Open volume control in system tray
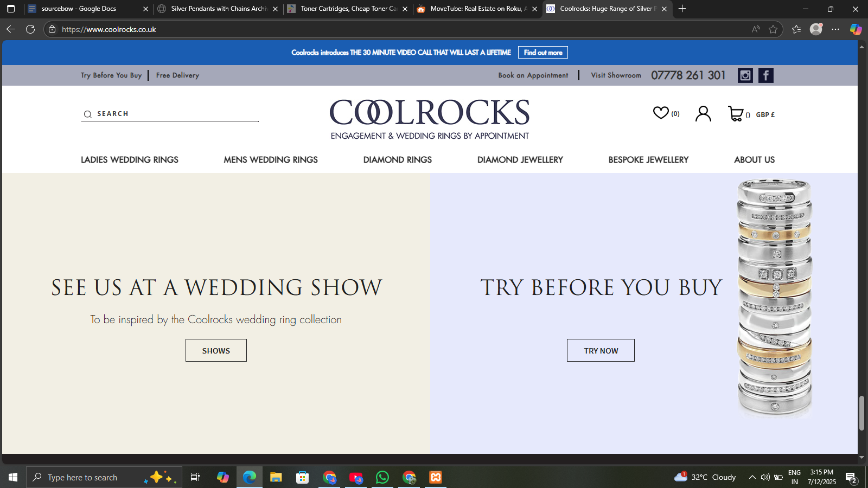This screenshot has width=868, height=488. (x=765, y=477)
